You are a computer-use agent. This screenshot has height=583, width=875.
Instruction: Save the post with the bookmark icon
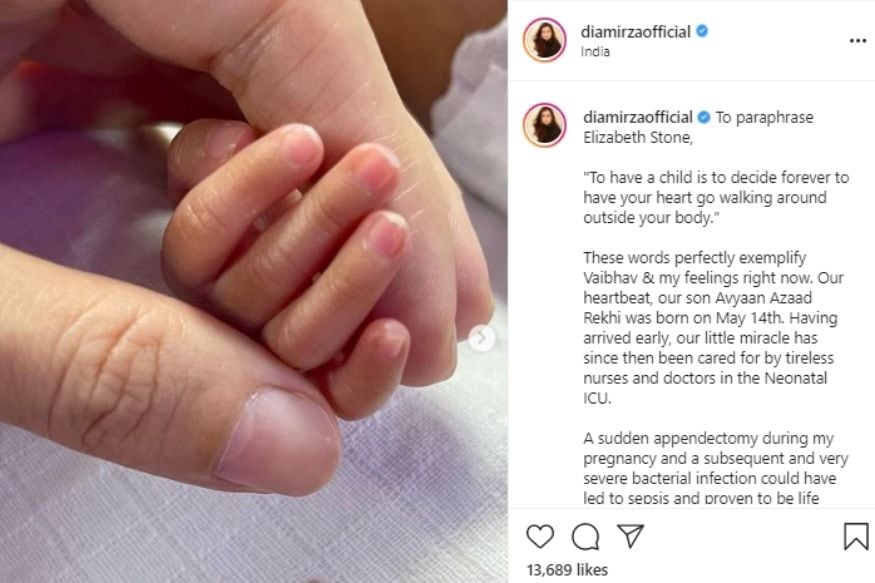coord(856,536)
